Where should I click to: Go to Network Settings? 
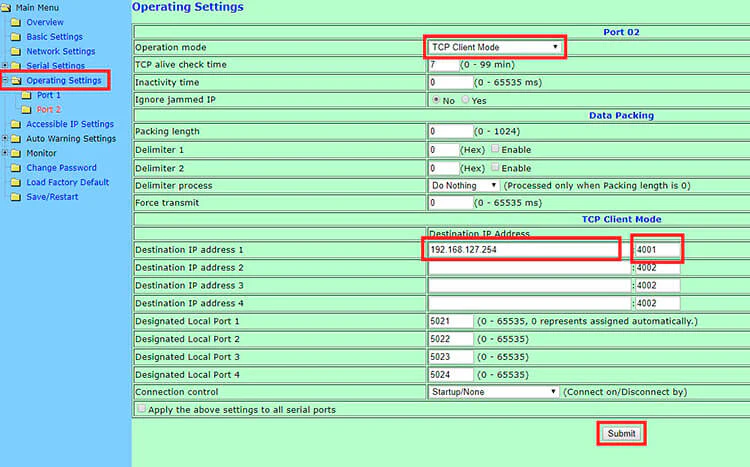[x=61, y=51]
